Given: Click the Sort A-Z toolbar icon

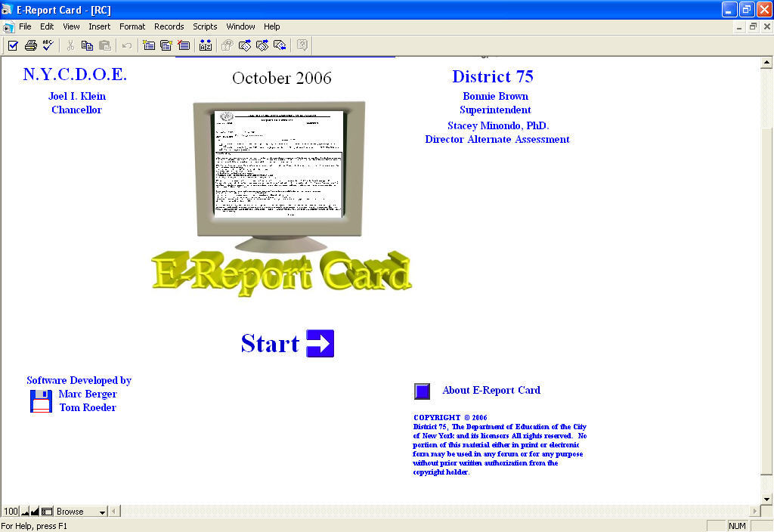Looking at the screenshot, I should point(206,45).
